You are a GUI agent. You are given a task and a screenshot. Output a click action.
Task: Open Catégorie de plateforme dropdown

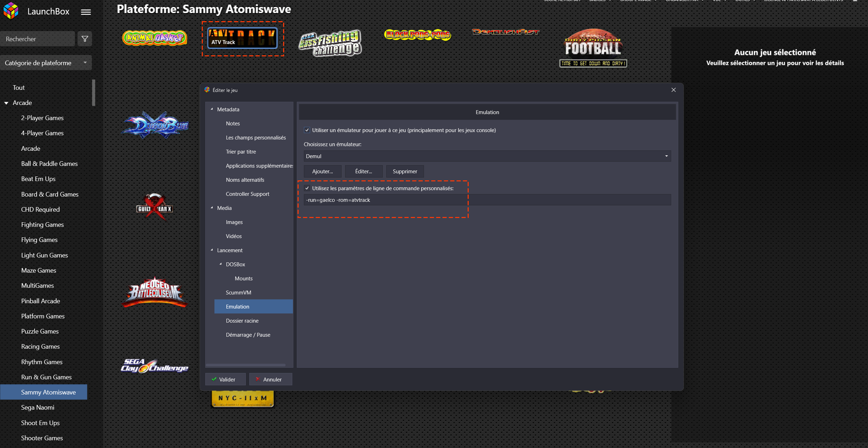(x=46, y=63)
